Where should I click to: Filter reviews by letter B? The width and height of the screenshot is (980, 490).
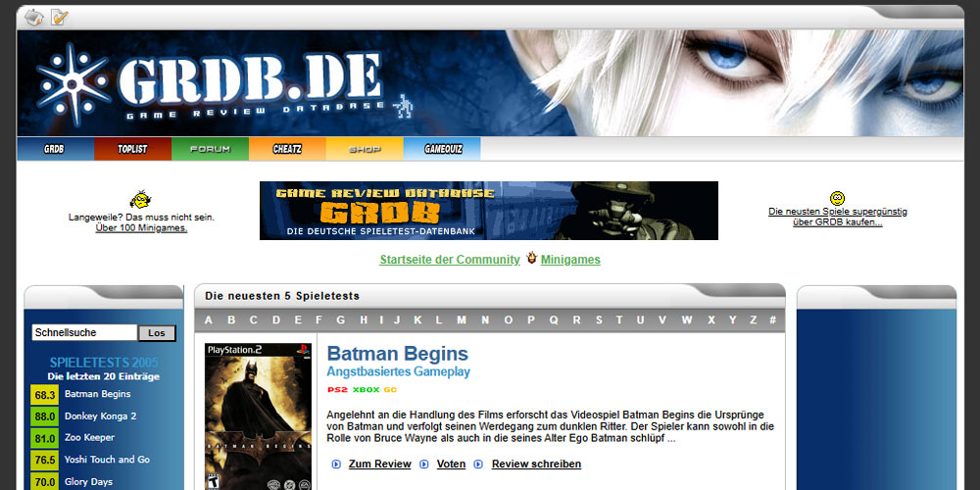231,320
